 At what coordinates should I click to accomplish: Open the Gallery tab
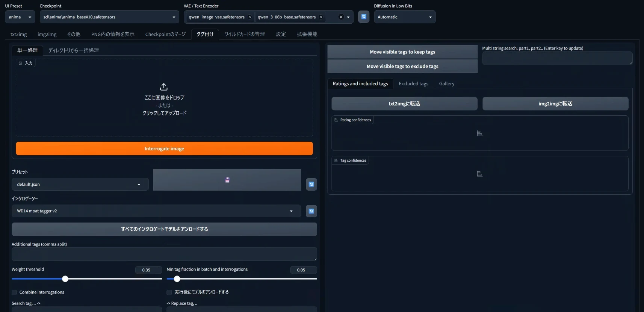[447, 83]
